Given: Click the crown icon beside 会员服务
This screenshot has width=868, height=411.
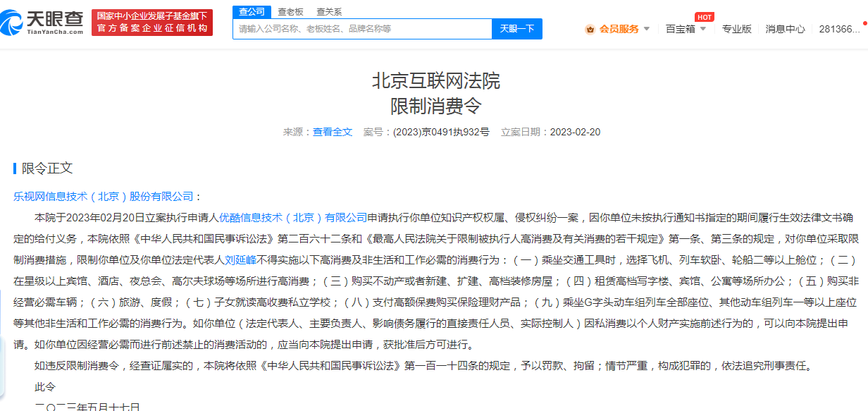Looking at the screenshot, I should pyautogui.click(x=590, y=29).
